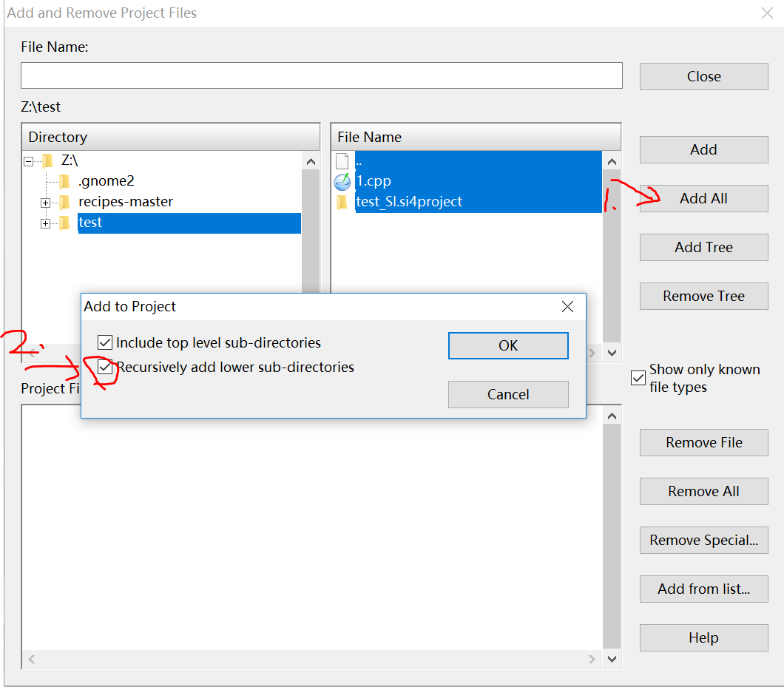Open the Remove Special dialog
Screen dimensions: 784x687
[x=703, y=540]
